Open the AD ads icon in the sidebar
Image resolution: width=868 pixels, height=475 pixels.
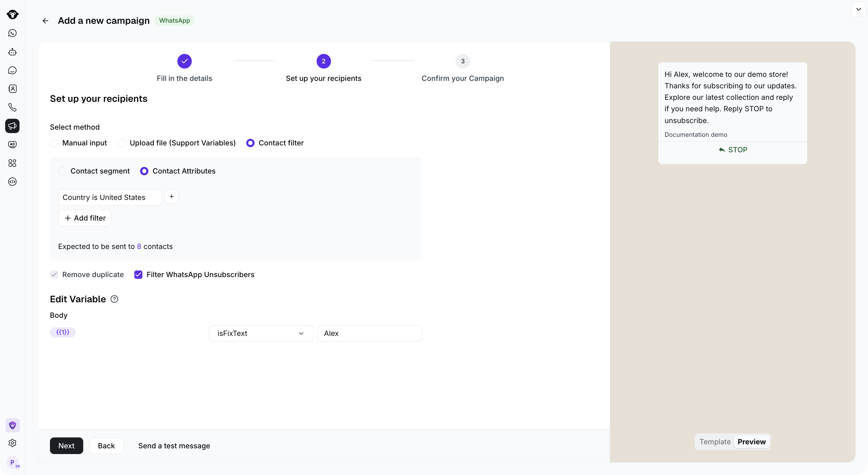12,144
